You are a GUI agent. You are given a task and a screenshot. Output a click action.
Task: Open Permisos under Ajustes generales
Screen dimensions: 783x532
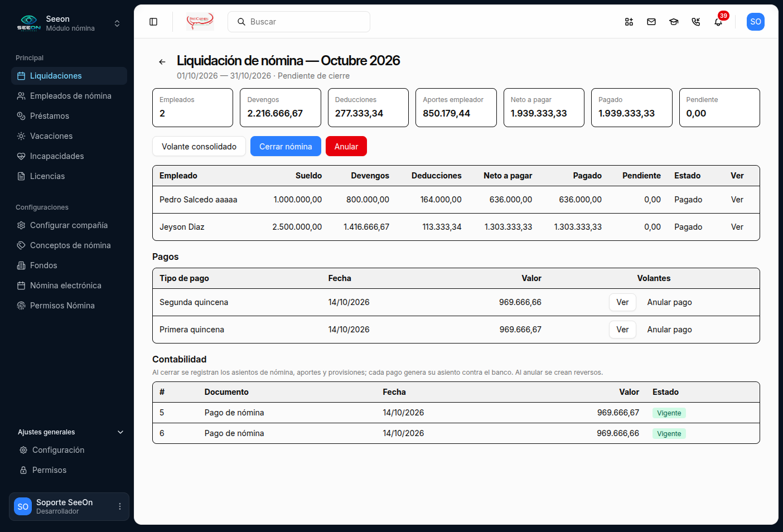tap(70, 470)
